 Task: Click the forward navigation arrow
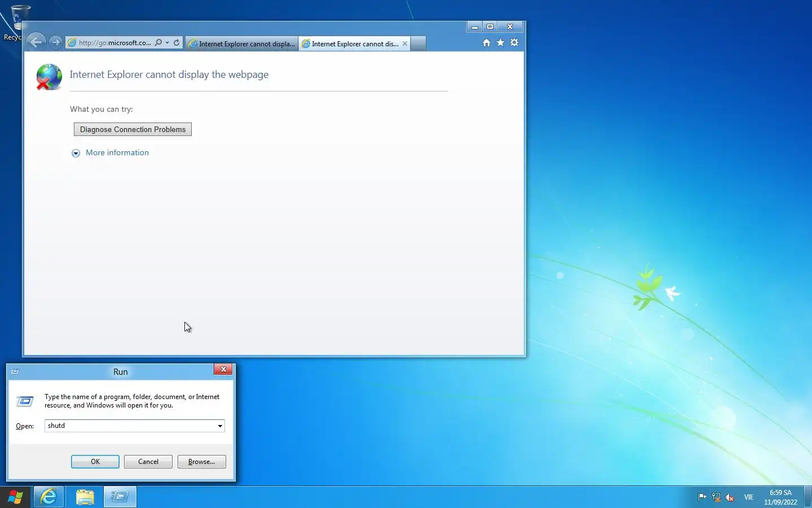55,42
